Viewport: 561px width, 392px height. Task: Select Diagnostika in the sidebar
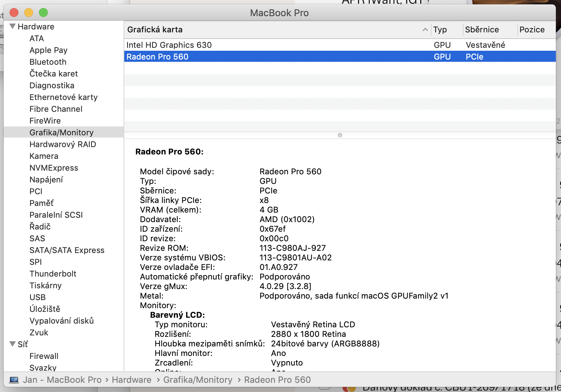pos(52,85)
